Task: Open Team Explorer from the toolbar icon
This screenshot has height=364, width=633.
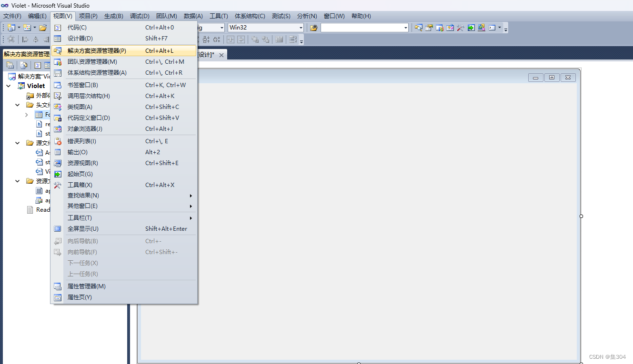Action: coord(440,28)
